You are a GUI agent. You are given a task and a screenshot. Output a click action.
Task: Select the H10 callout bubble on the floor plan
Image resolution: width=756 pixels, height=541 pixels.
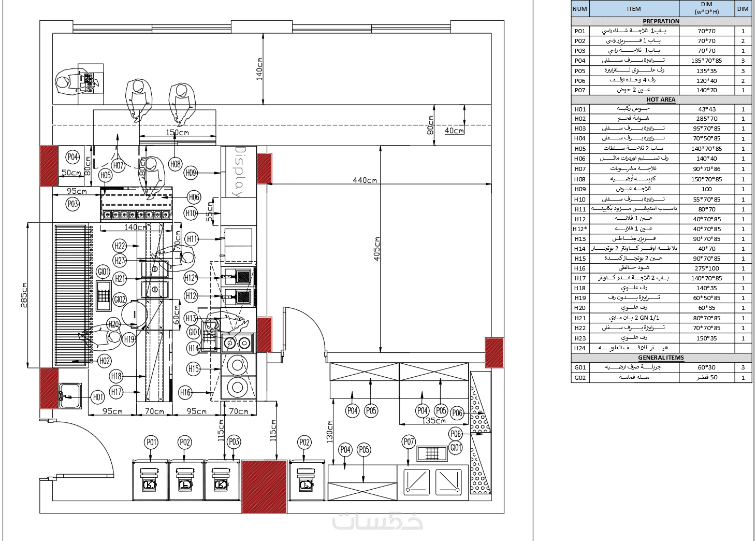click(191, 213)
